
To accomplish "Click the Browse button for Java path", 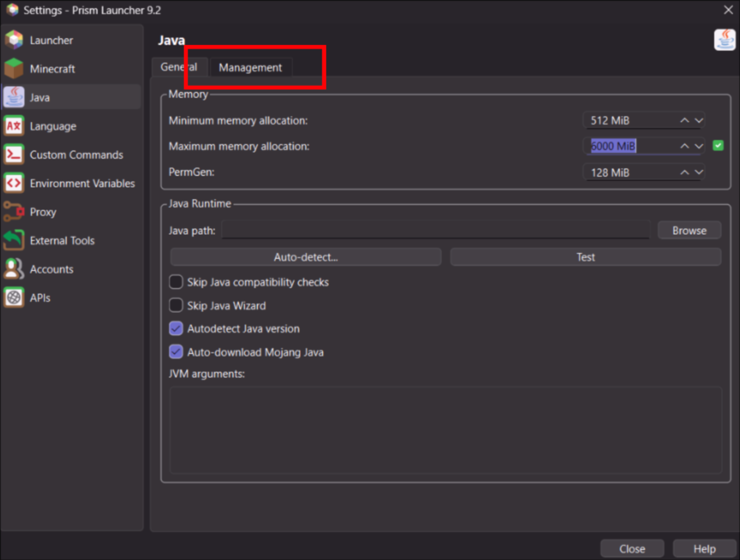I will pos(689,231).
